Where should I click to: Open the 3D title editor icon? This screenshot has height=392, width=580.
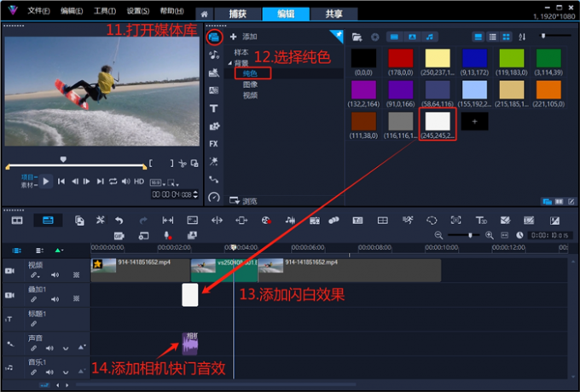481,221
